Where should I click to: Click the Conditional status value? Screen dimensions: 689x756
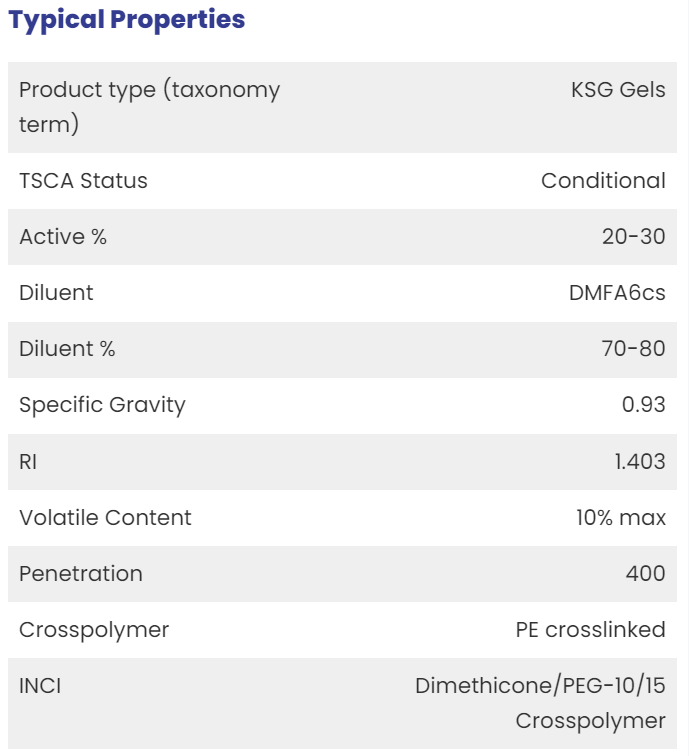coord(603,181)
